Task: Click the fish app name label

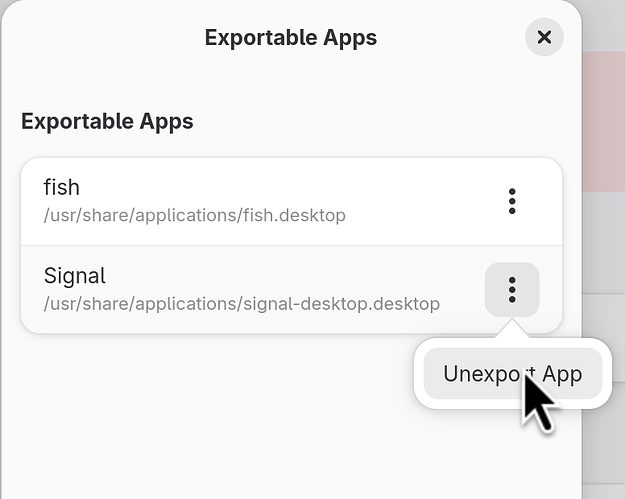Action: (x=62, y=187)
